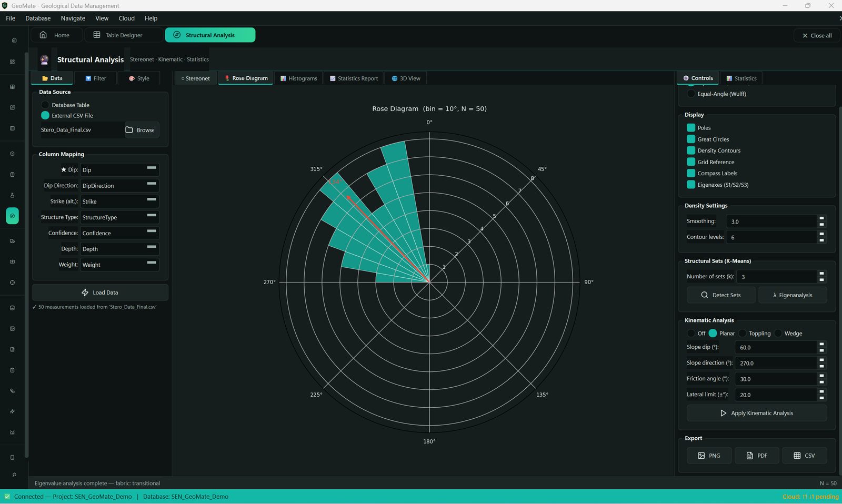Click the delivery truck sidebar icon

(12, 241)
